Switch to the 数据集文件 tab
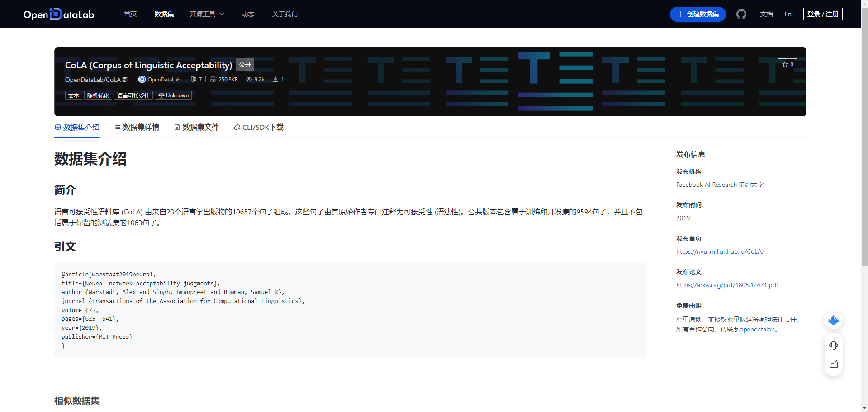The width and height of the screenshot is (868, 412). click(196, 128)
